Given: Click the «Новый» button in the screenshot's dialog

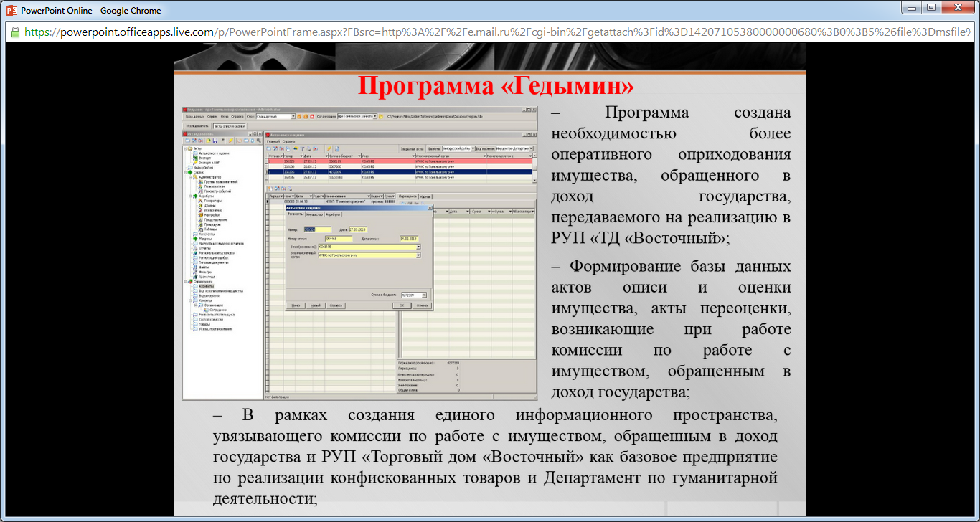Looking at the screenshot, I should pos(316,305).
